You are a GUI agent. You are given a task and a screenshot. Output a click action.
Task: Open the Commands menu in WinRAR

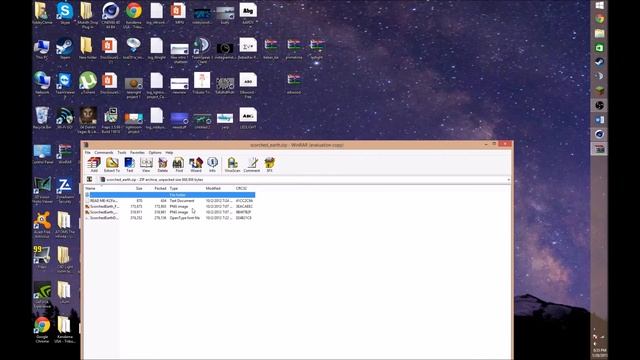point(104,152)
